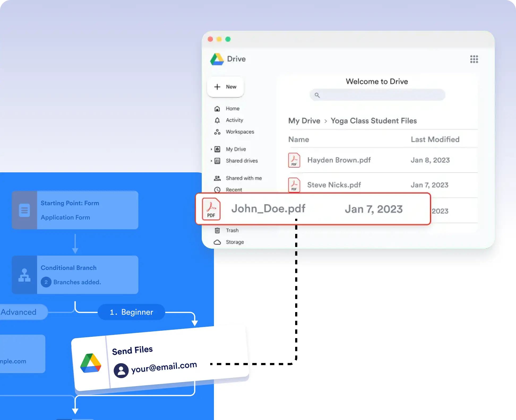The height and width of the screenshot is (420, 516).
Task: Click the Google Drive icon on Send Files card
Action: click(x=91, y=363)
